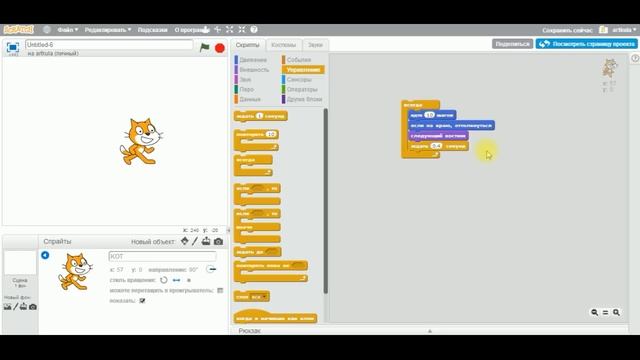
Task: Click the Scratch logo
Action: tap(18, 29)
